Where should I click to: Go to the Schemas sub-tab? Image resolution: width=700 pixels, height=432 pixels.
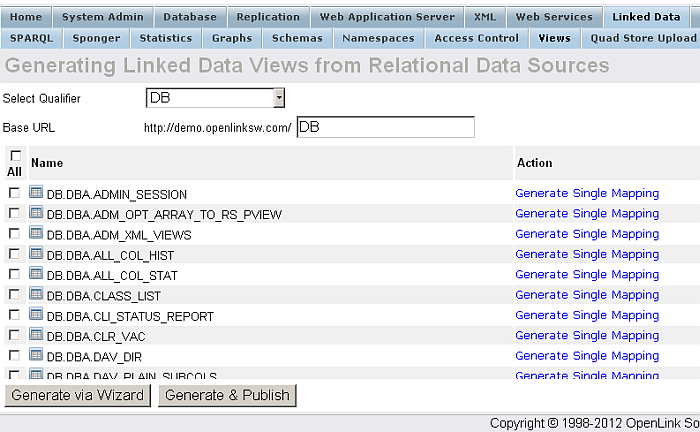(297, 38)
